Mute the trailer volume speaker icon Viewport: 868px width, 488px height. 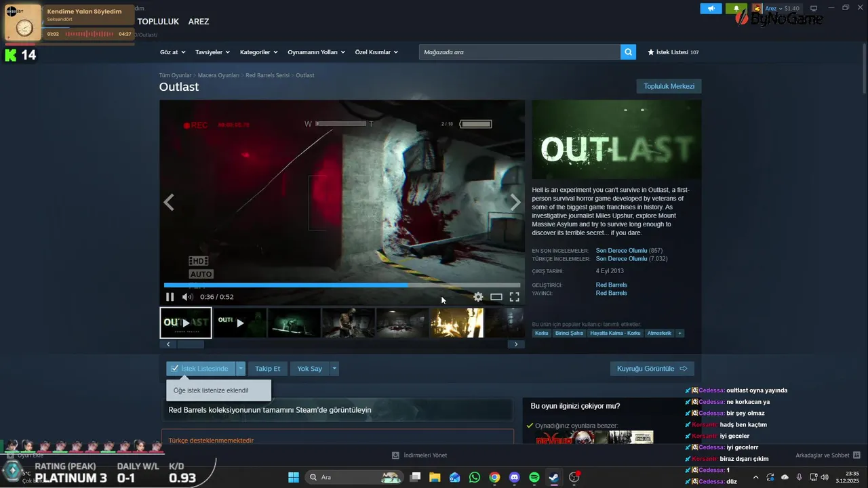188,297
